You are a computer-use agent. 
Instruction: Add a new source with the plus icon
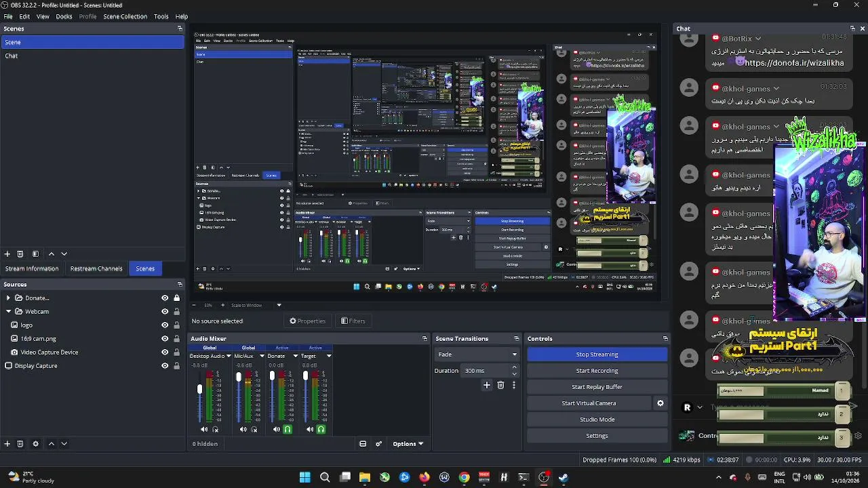(x=7, y=444)
